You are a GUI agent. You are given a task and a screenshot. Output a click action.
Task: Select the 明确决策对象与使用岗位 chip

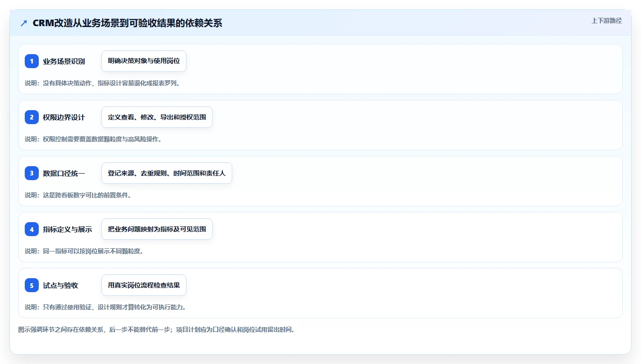144,61
